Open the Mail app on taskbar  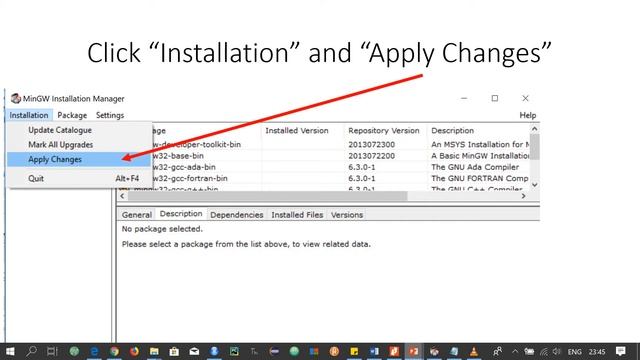(x=194, y=351)
